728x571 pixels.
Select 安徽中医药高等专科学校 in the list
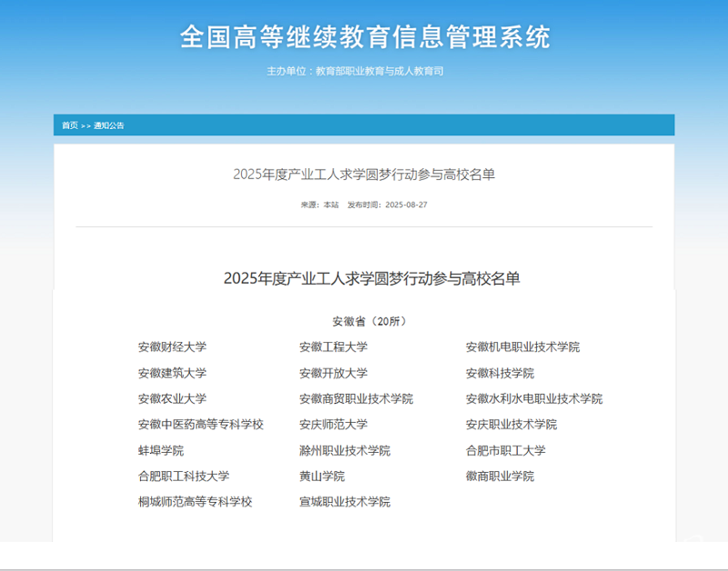click(200, 425)
